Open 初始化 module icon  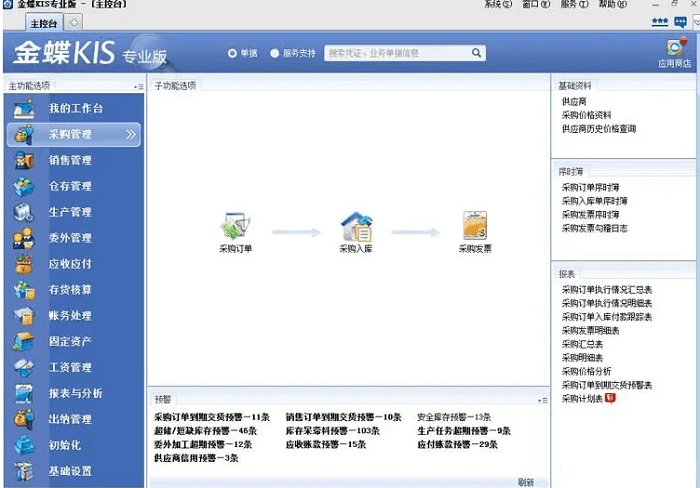click(24, 445)
